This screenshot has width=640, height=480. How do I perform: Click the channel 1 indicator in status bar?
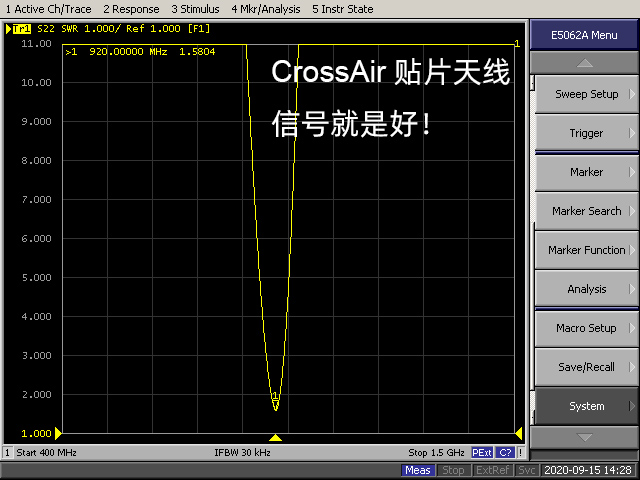point(7,453)
